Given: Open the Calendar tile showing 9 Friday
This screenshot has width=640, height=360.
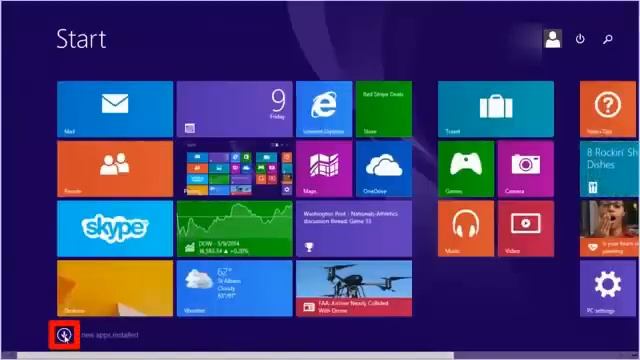Looking at the screenshot, I should click(235, 109).
